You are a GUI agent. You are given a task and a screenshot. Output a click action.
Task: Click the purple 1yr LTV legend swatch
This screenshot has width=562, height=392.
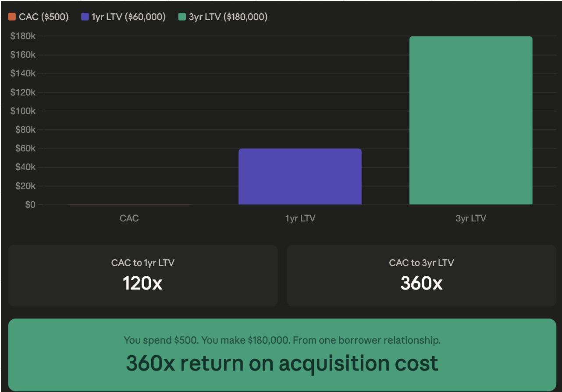pos(85,17)
